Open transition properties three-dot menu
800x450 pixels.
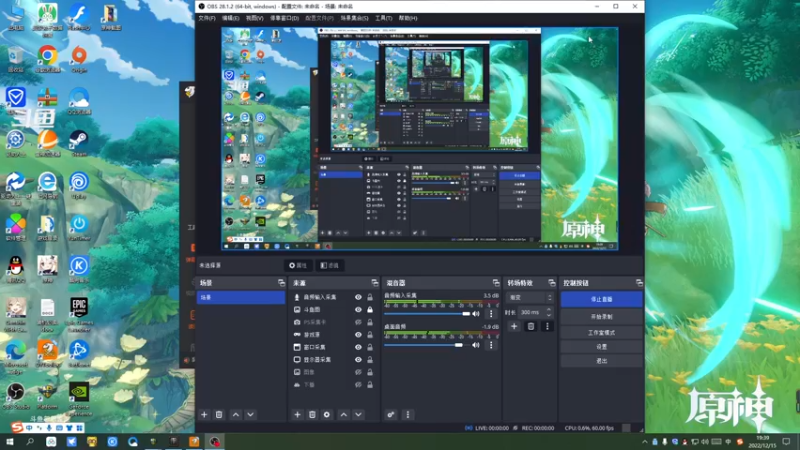[x=547, y=327]
